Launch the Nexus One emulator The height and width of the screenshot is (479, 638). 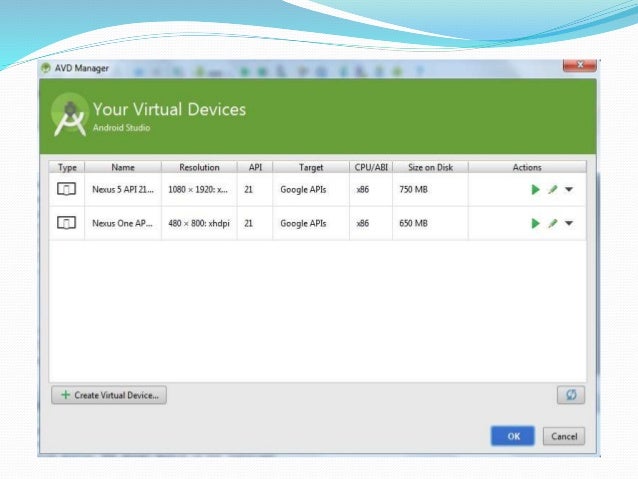point(535,223)
